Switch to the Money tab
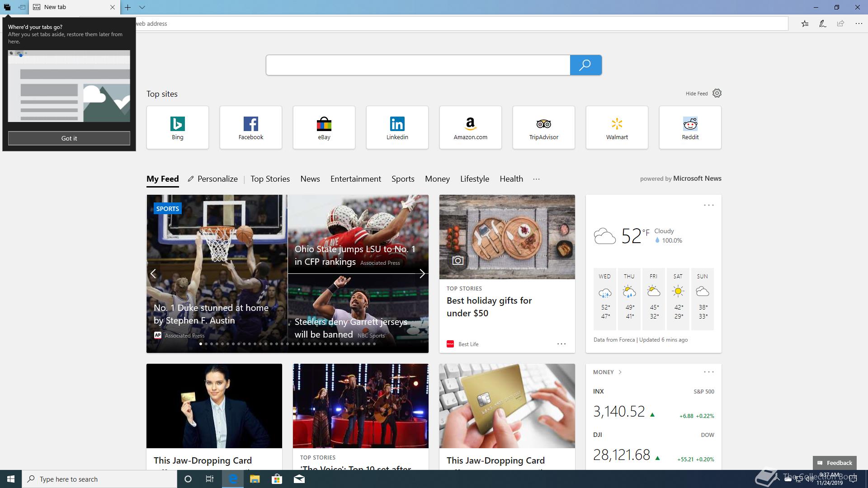Viewport: 868px width, 488px height. coord(437,179)
